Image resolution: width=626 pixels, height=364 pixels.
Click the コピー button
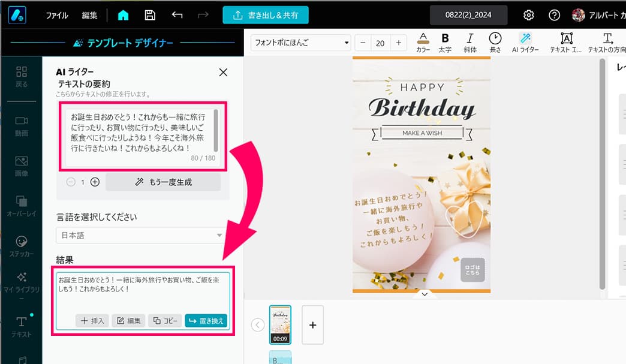[x=165, y=320]
